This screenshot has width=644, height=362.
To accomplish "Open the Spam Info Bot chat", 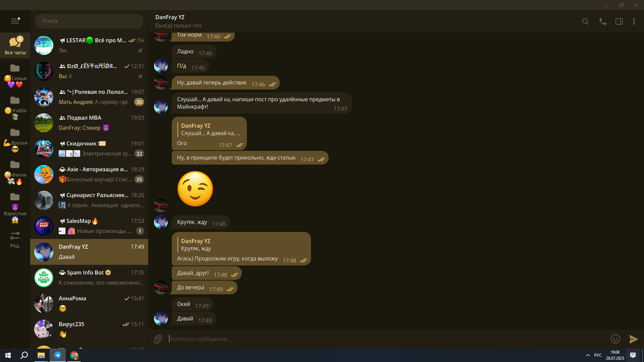I will click(x=89, y=277).
